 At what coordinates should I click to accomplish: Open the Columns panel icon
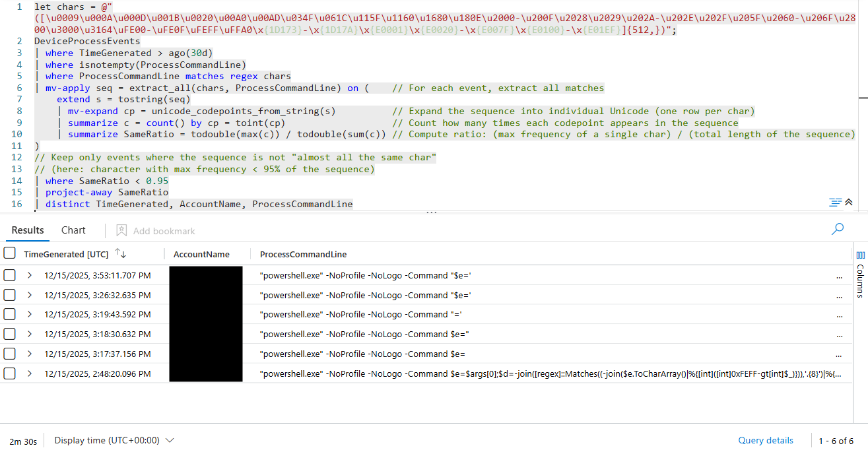pos(860,255)
